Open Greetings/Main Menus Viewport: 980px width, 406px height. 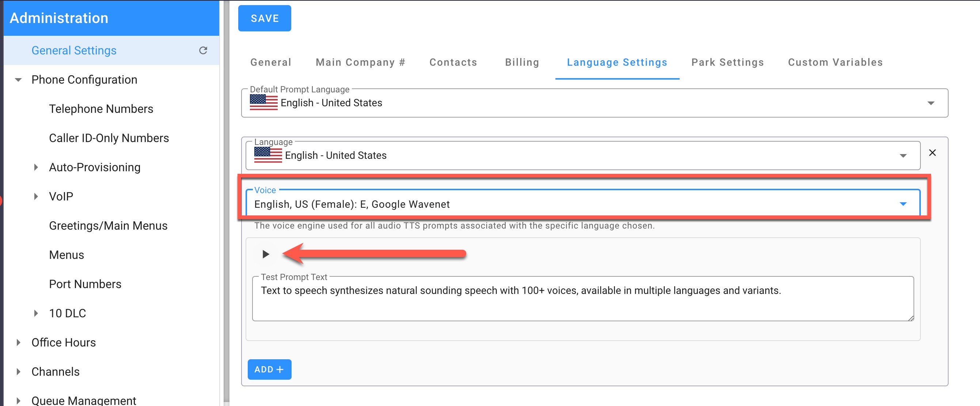coord(108,226)
